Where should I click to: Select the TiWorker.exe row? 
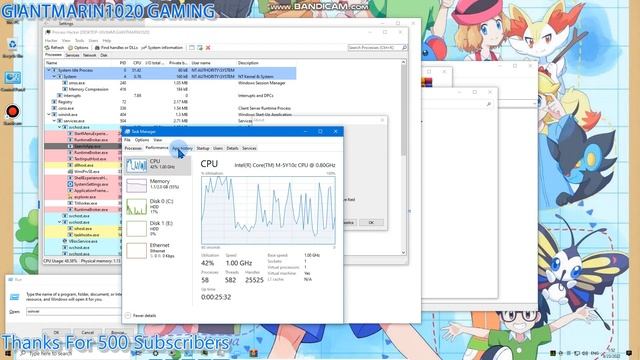(x=83, y=203)
